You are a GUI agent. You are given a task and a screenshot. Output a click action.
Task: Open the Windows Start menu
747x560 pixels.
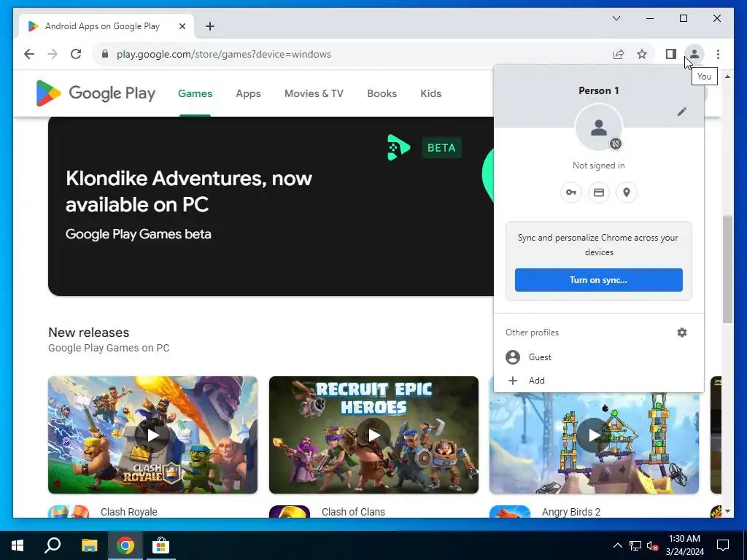(18, 545)
